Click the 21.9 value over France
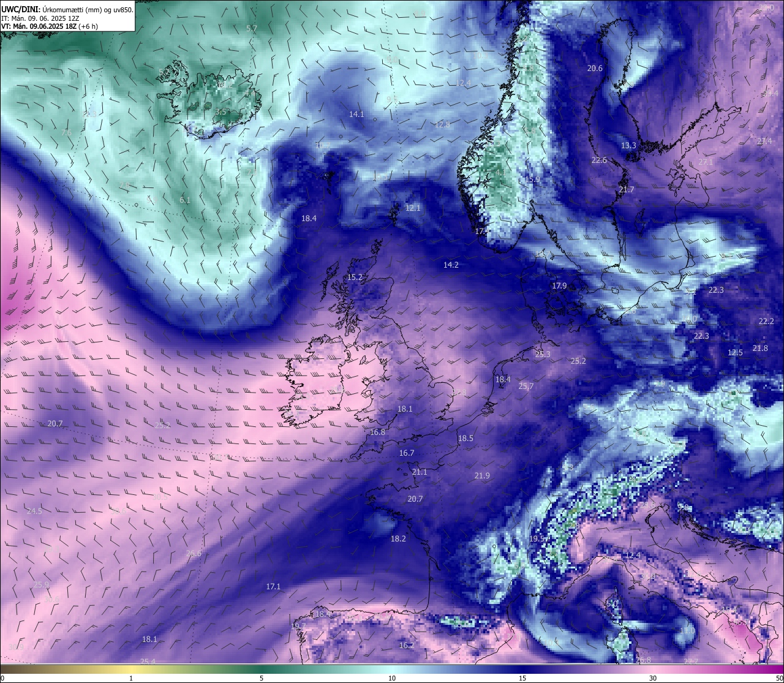The width and height of the screenshot is (784, 683). pos(482,476)
